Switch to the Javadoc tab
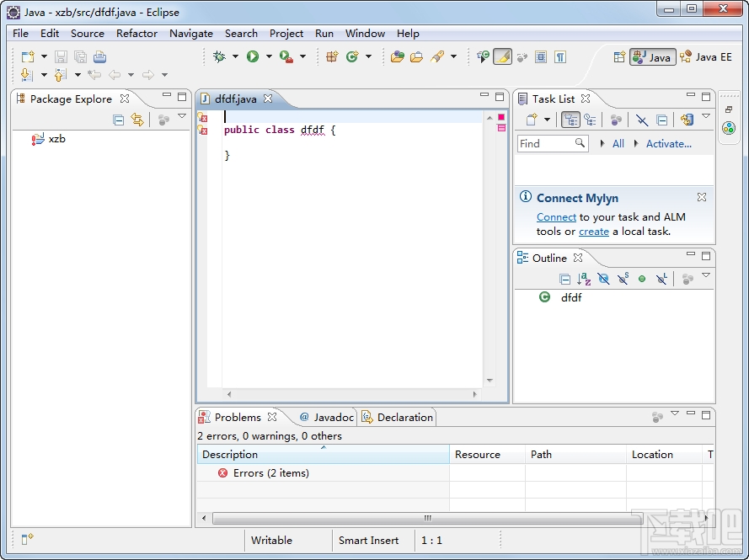 click(x=326, y=417)
